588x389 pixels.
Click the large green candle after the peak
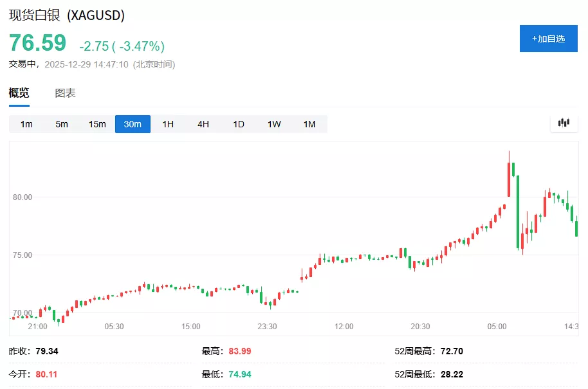coord(518,212)
